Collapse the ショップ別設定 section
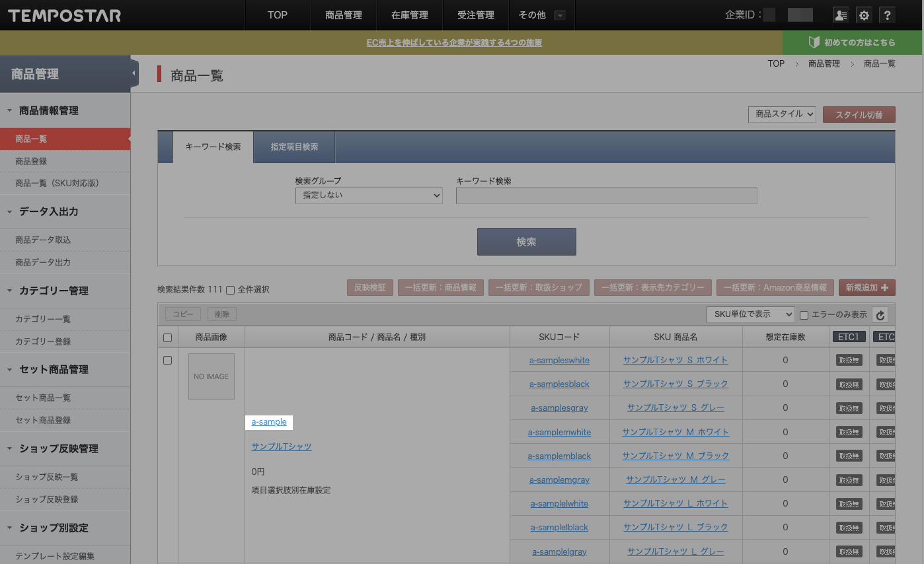Screen dimensions: 924x564 click(9, 528)
